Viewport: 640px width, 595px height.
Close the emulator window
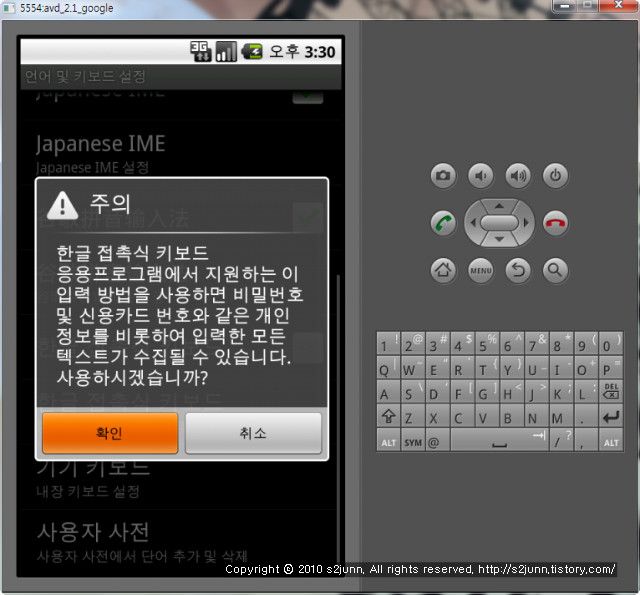pos(618,6)
